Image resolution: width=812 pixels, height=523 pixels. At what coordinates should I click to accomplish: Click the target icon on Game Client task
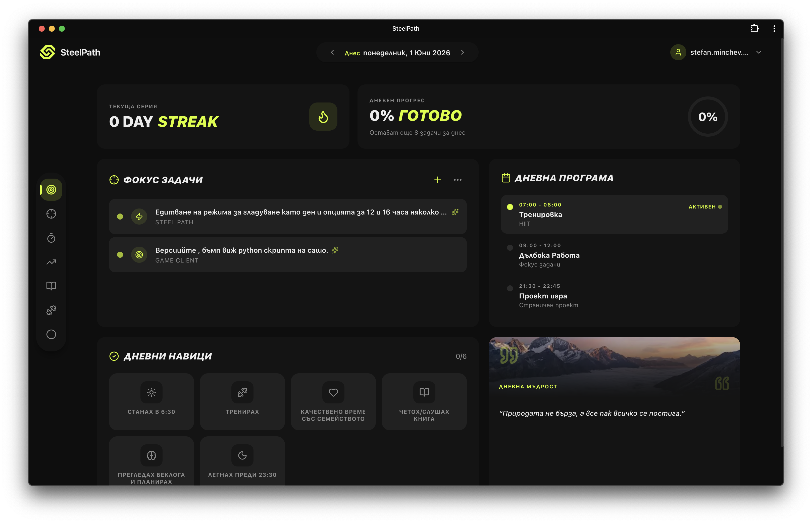click(139, 255)
